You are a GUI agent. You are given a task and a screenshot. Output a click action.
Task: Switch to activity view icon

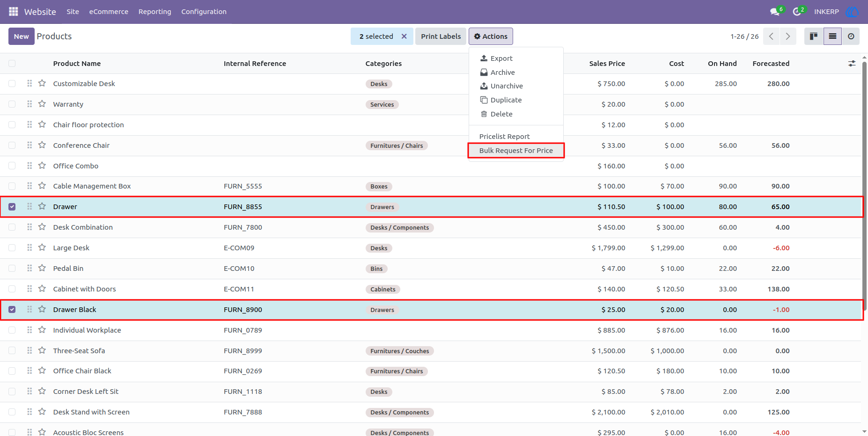click(851, 36)
